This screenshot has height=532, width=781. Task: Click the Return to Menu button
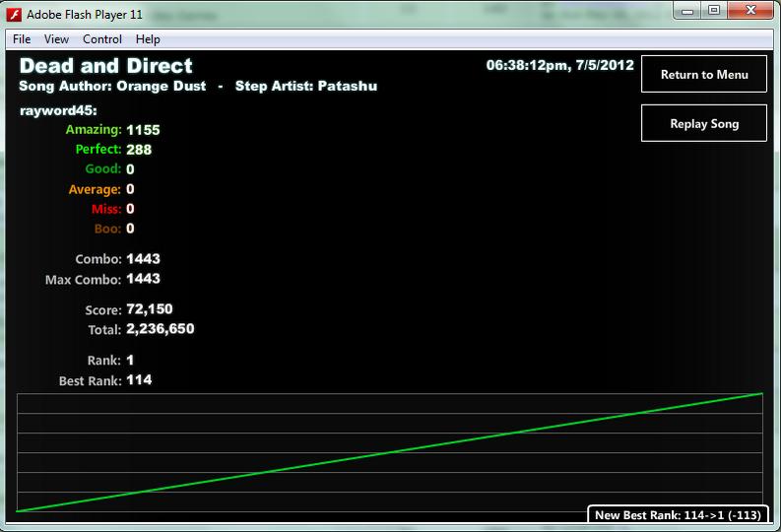(704, 74)
